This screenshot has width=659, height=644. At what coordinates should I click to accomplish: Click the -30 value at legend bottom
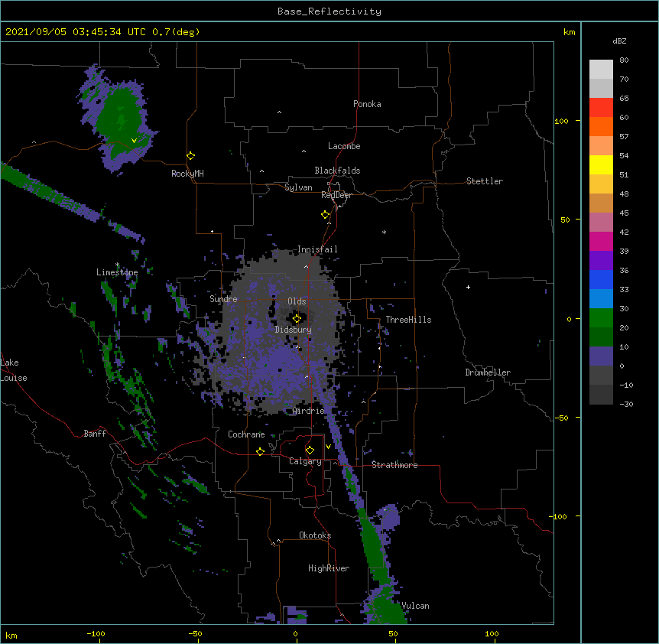coord(626,405)
